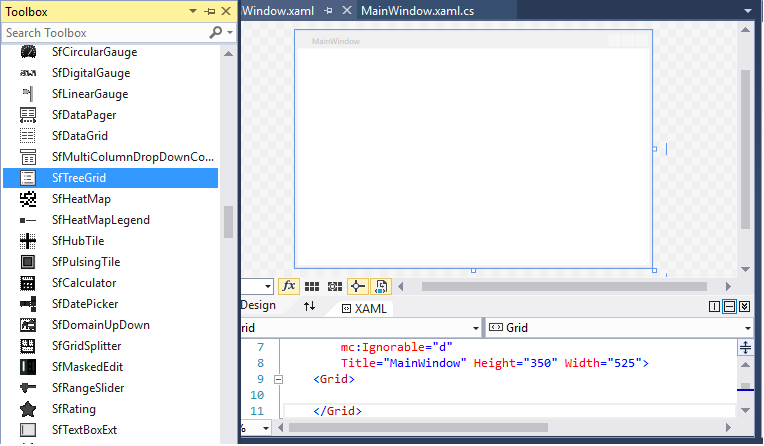Select SfTreeGrid in the Toolbox
This screenshot has height=446, width=764.
point(79,178)
